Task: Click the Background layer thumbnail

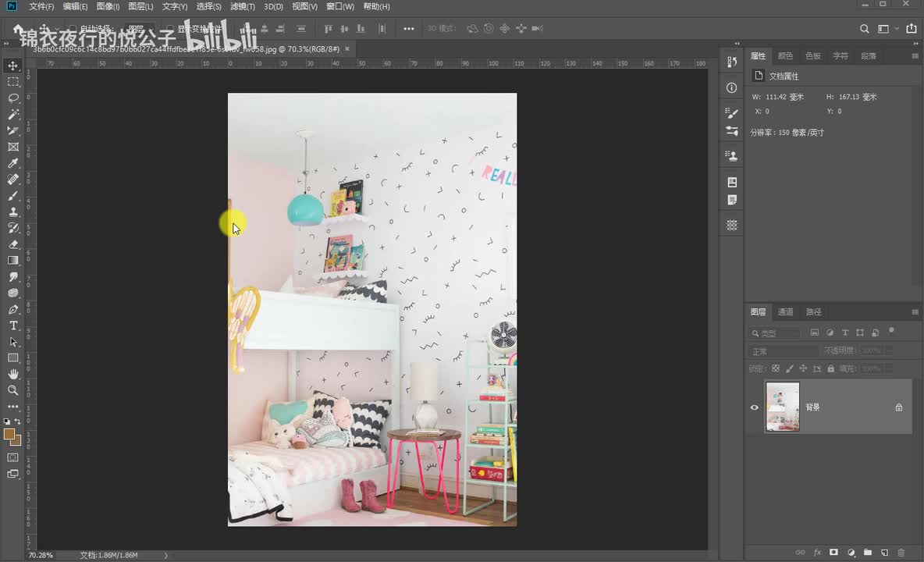Action: coord(783,407)
